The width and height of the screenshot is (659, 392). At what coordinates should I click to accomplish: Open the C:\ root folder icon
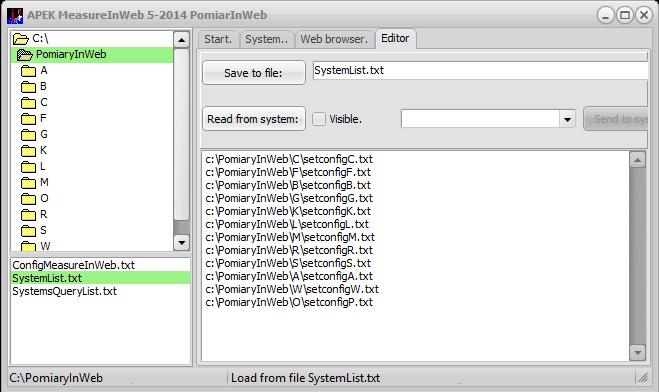point(20,39)
